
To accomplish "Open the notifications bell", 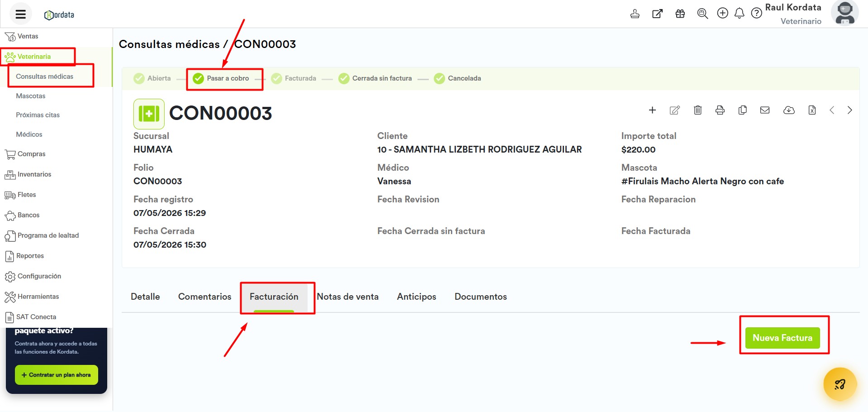I will 740,14.
